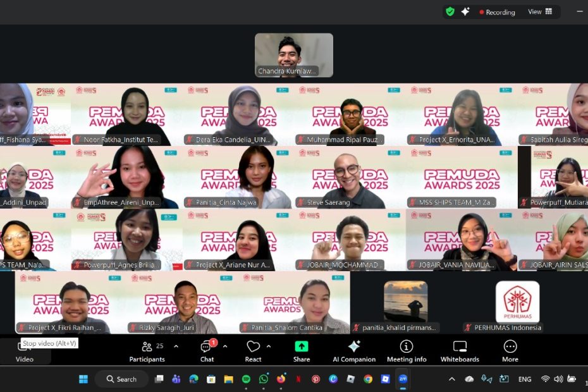Expand the React options arrow
Image resolution: width=588 pixels, height=392 pixels.
[x=269, y=346]
